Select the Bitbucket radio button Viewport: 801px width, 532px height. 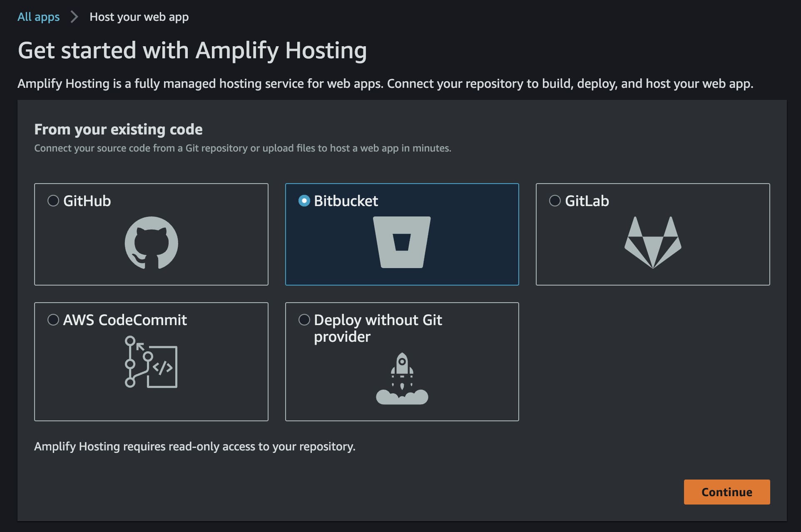[x=304, y=201]
